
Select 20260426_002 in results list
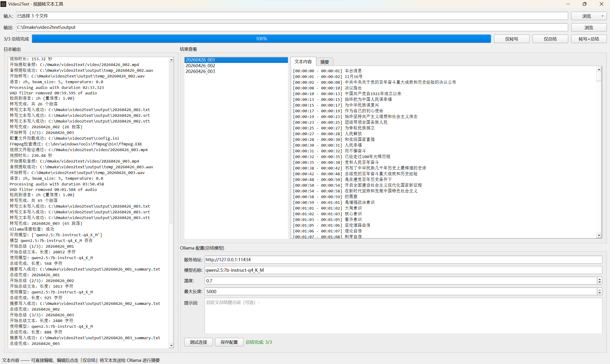[x=200, y=66]
